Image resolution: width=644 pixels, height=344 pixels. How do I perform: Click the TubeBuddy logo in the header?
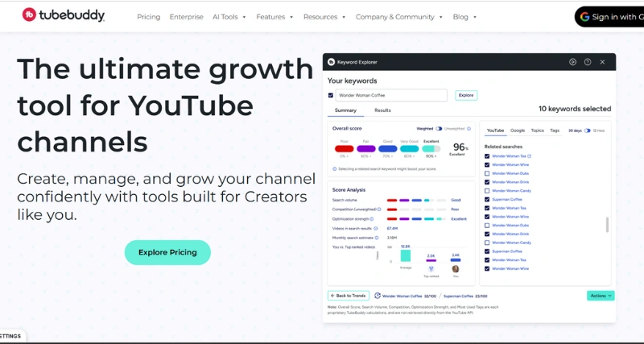[x=64, y=15]
